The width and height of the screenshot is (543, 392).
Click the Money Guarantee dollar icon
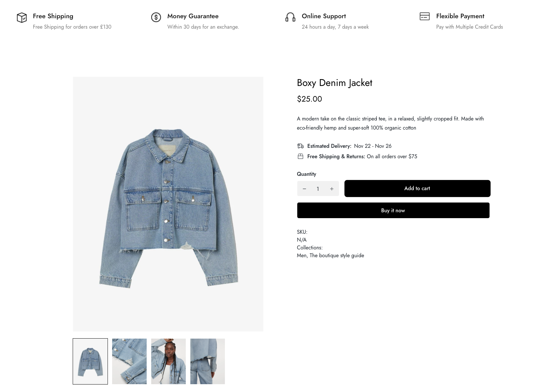coord(156,17)
